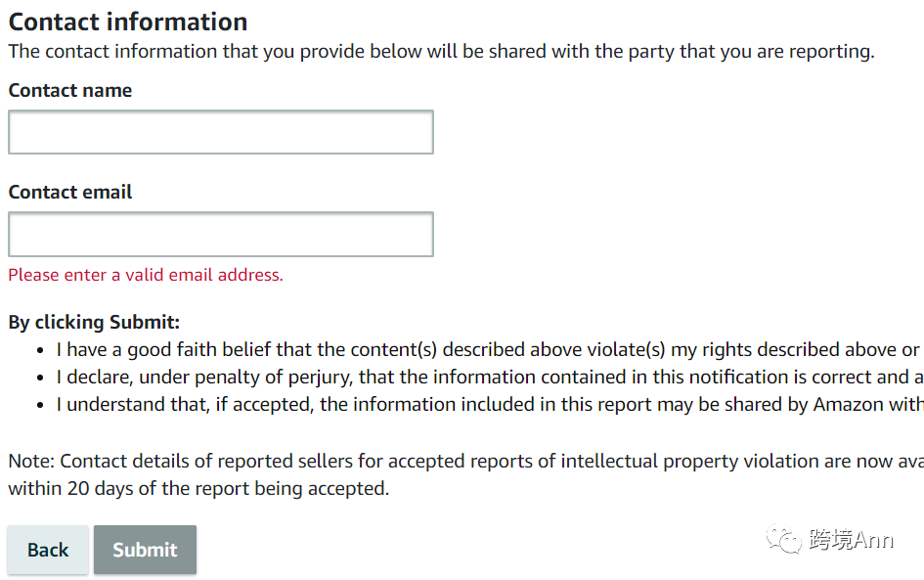
Task: Click the Contact name label
Action: click(70, 90)
